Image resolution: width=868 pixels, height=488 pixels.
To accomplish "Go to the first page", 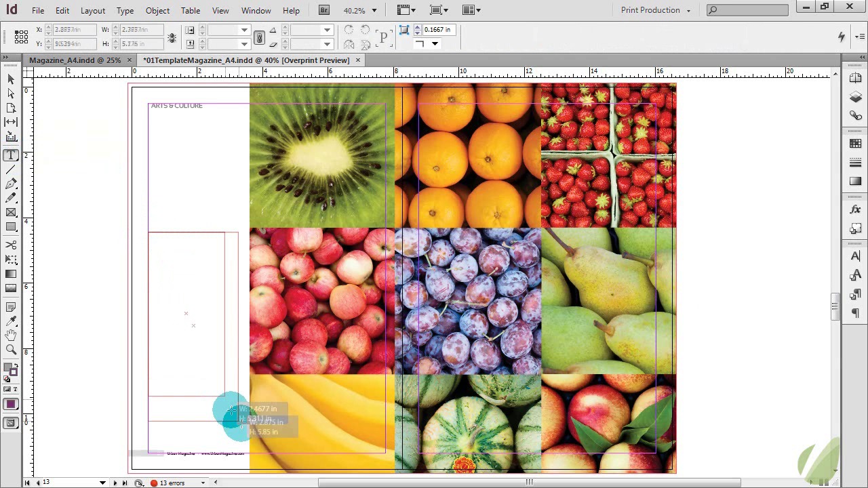I will point(27,483).
